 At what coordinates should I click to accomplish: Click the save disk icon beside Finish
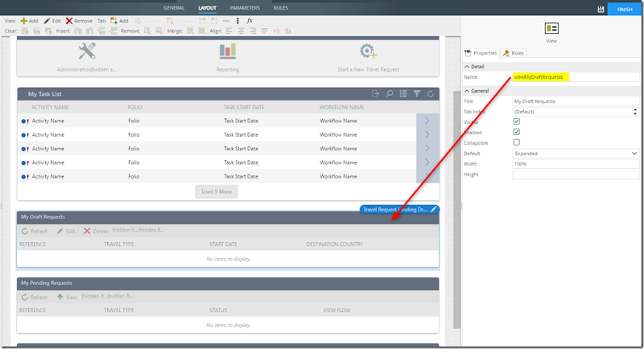[601, 9]
